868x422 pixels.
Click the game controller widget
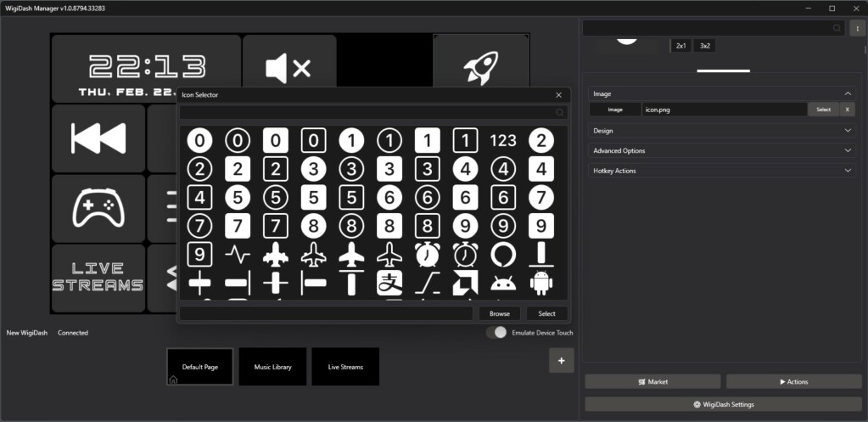(98, 208)
